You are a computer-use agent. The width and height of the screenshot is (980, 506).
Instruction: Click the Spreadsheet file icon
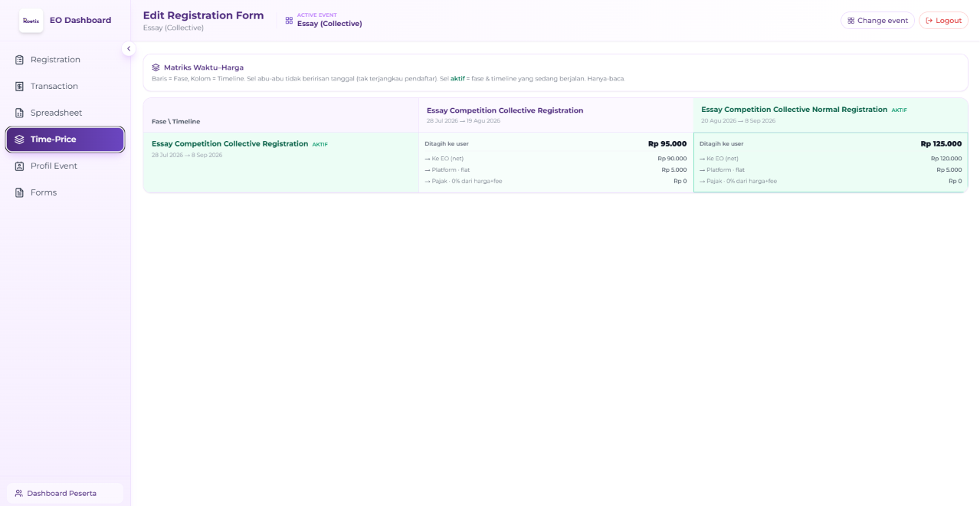20,113
